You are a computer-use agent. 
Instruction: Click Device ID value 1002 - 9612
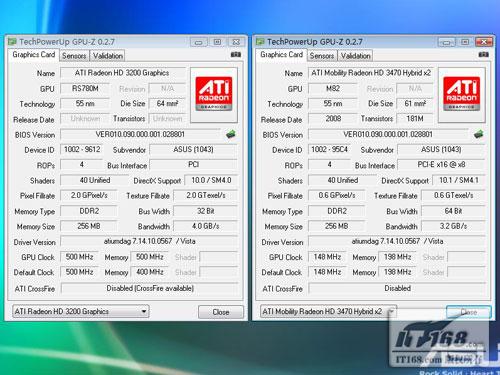[82, 149]
